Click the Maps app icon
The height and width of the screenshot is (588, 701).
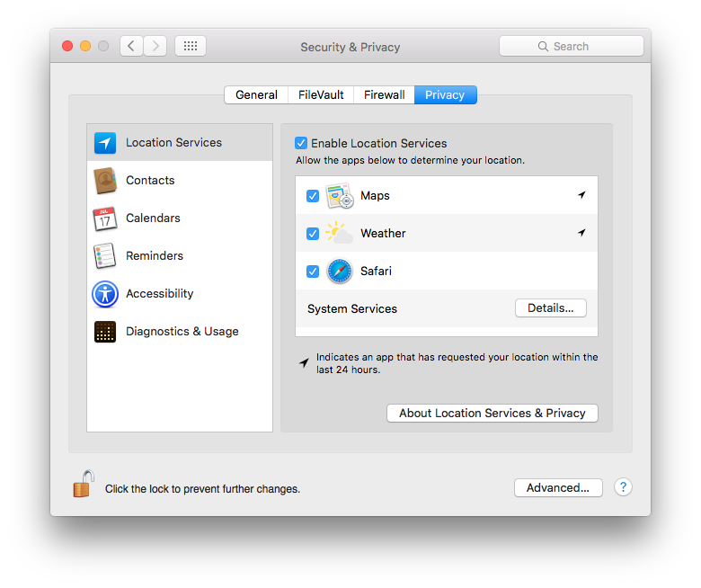(x=340, y=196)
